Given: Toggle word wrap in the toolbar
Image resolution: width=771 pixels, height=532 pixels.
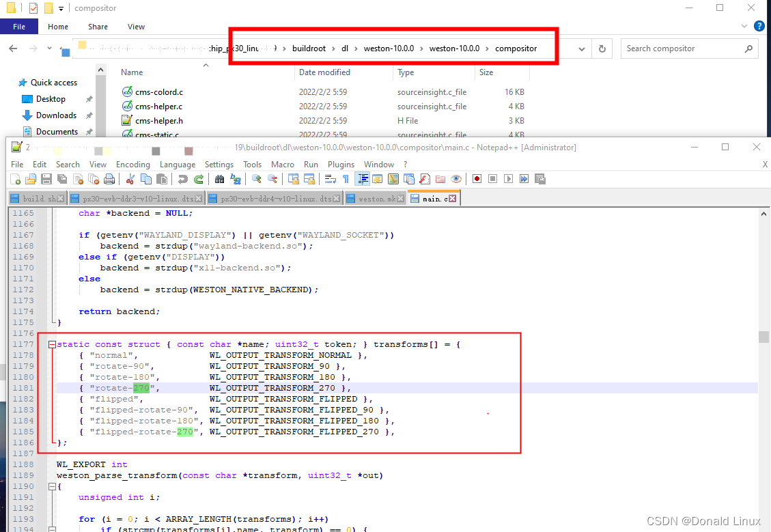Looking at the screenshot, I should point(330,179).
